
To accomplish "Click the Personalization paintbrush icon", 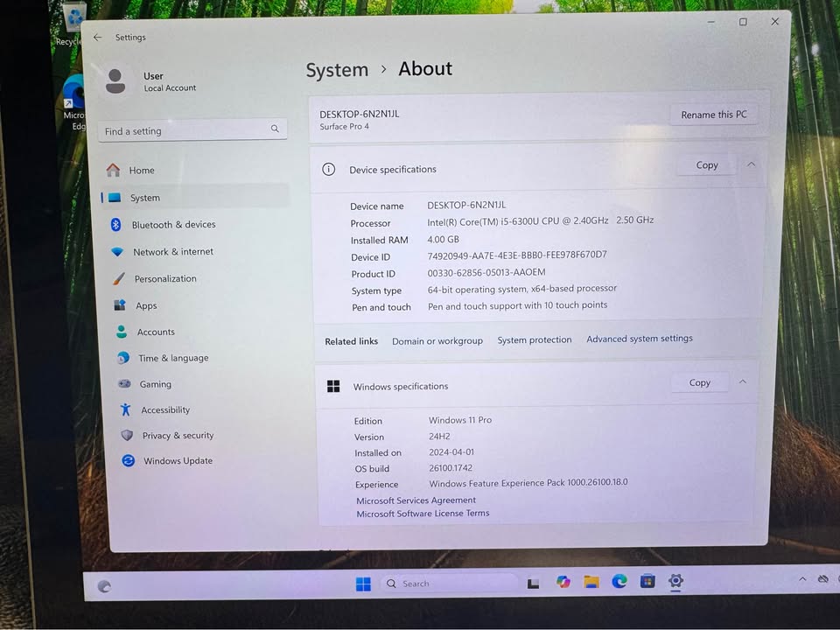I will tap(119, 278).
